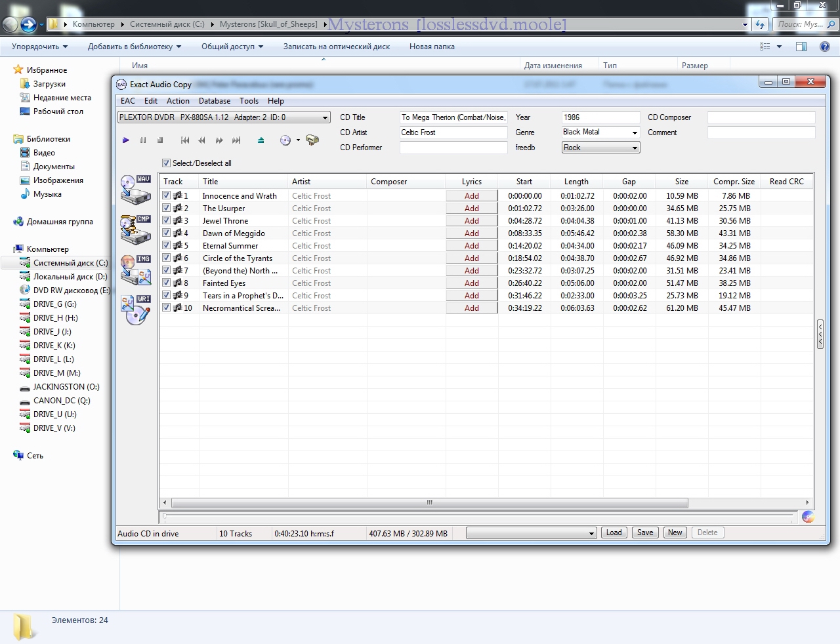The height and width of the screenshot is (644, 840).
Task: Open the PLEXTOR DVDR drive dropdown
Action: tap(325, 118)
